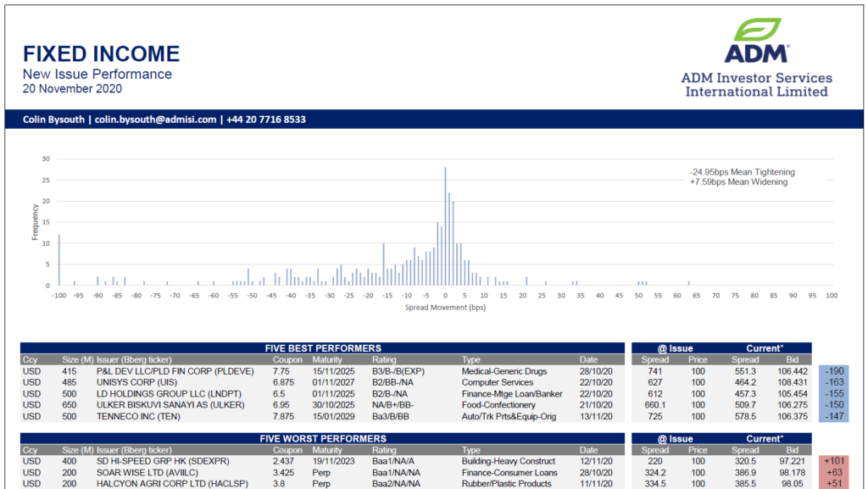868x489 pixels.
Task: Select the name 'Colin Bysouth'
Action: 53,119
